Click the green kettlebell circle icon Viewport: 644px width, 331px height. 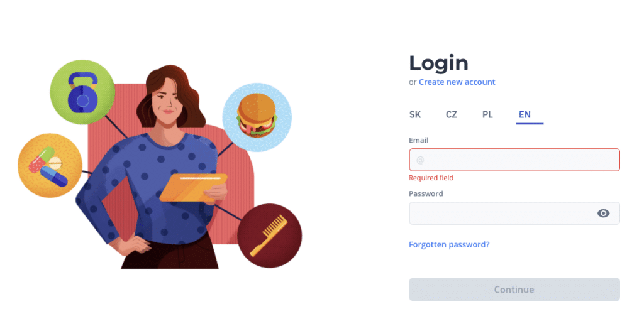click(x=82, y=92)
